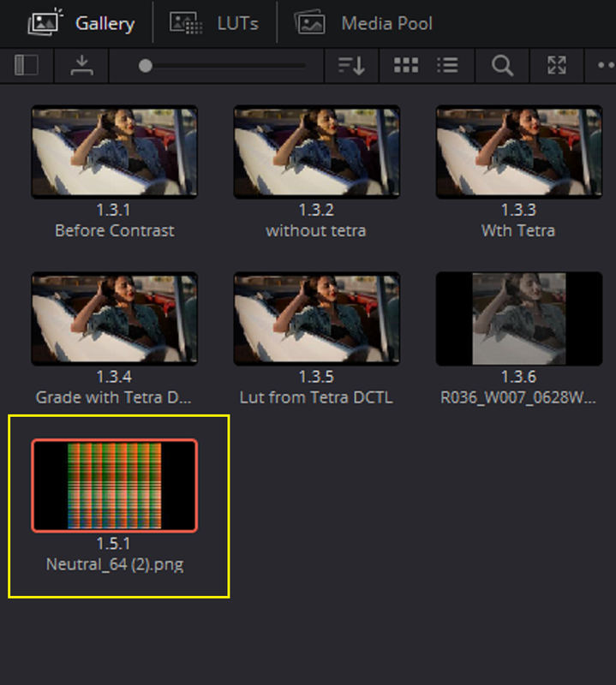The height and width of the screenshot is (685, 616).
Task: Select the R036_W007_0628W... still thumbnail
Action: [x=519, y=319]
